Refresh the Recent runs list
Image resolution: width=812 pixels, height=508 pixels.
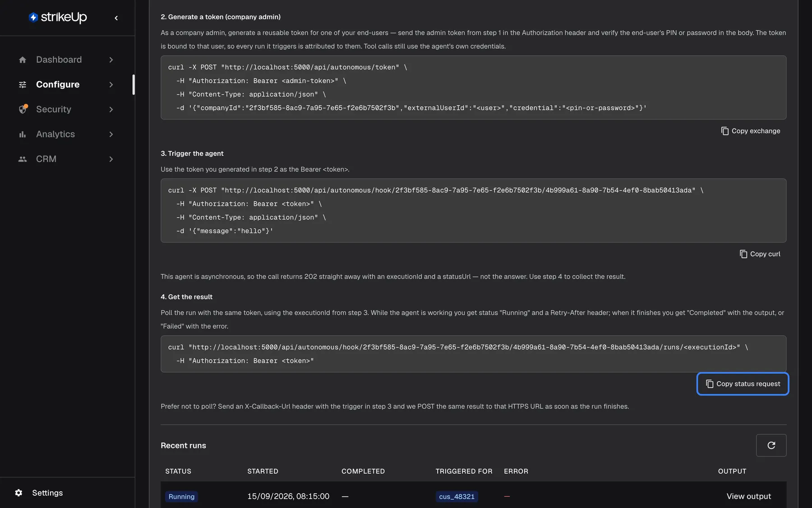[771, 445]
